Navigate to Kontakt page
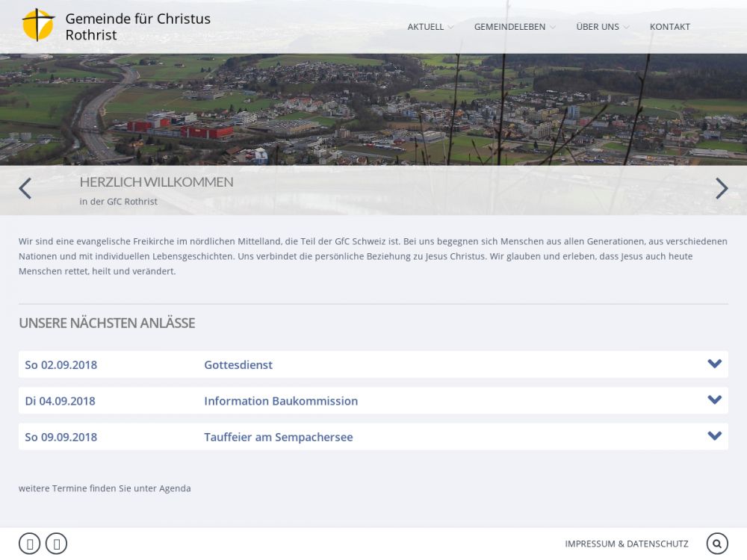The height and width of the screenshot is (560, 747). coord(669,27)
